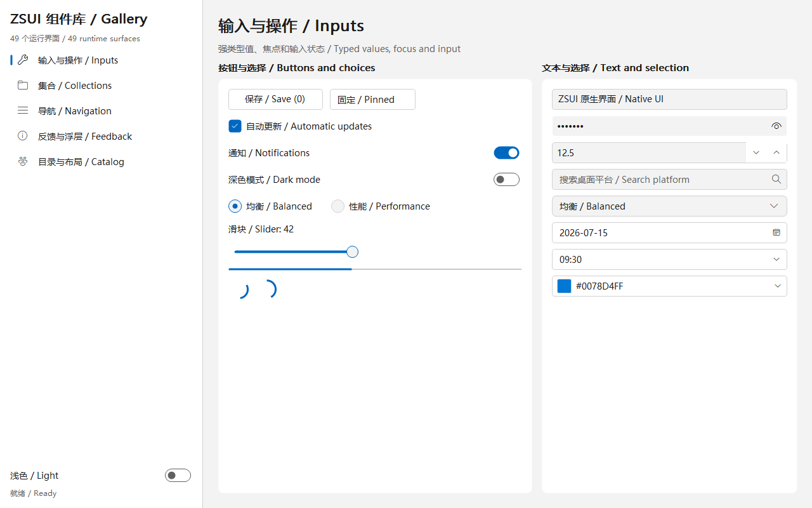Enable the Dark mode switch

tap(506, 179)
